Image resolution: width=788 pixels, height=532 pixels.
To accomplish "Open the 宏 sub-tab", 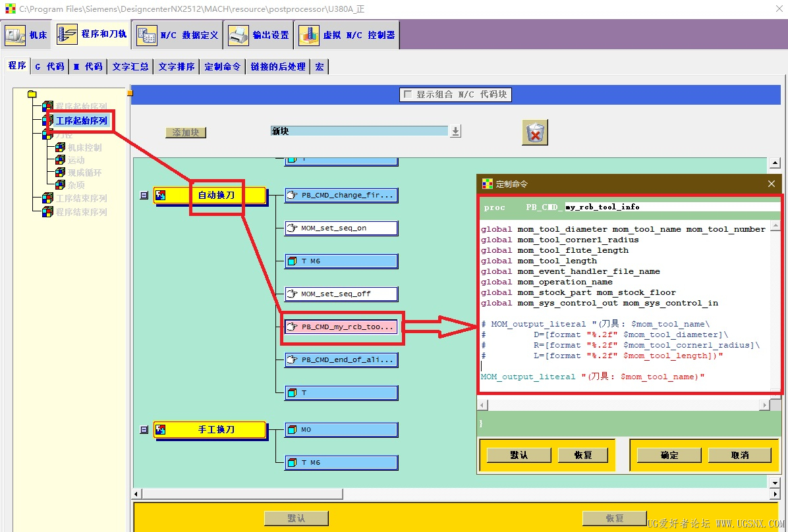I will pyautogui.click(x=320, y=66).
